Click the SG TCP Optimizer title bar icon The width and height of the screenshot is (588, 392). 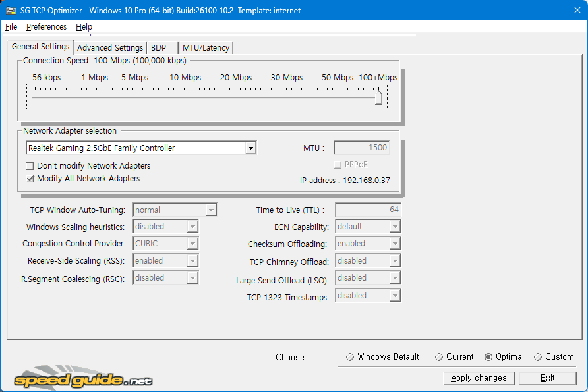11,10
